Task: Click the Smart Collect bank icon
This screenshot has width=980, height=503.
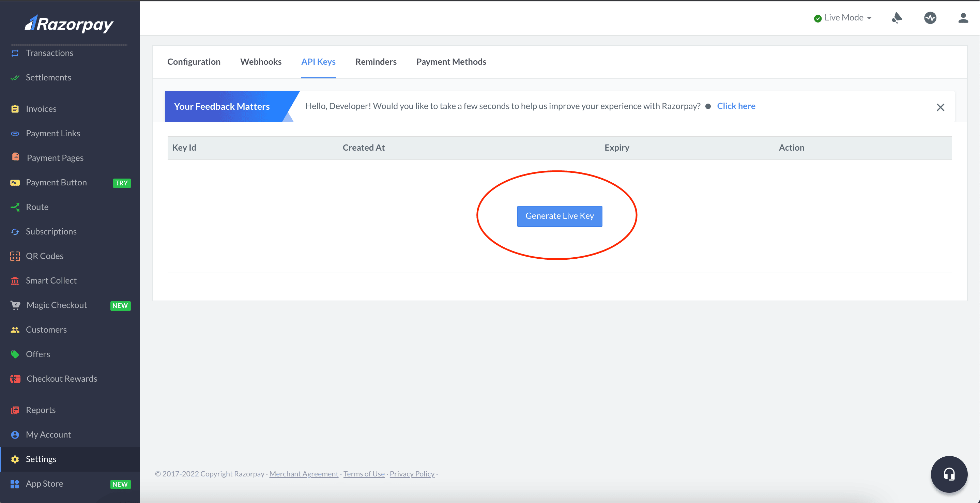Action: pos(15,281)
